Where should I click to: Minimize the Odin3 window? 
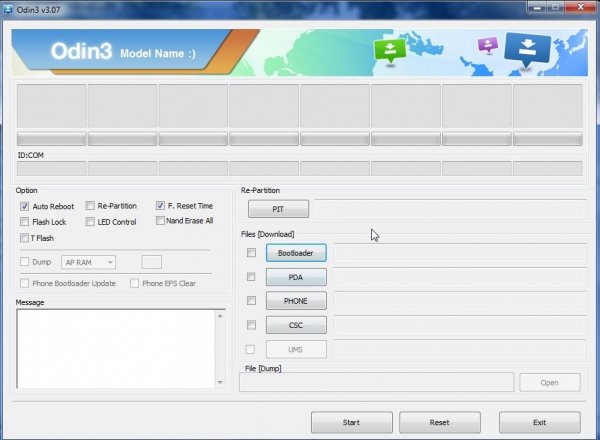click(537, 7)
